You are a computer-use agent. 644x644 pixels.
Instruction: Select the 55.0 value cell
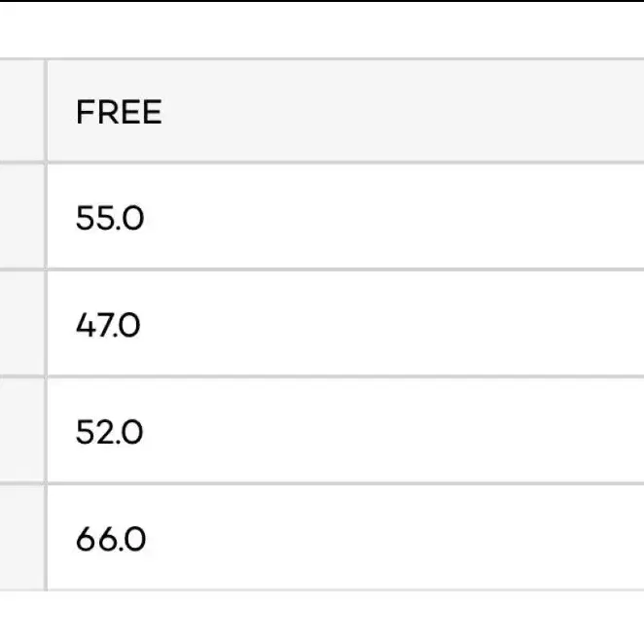coord(345,216)
